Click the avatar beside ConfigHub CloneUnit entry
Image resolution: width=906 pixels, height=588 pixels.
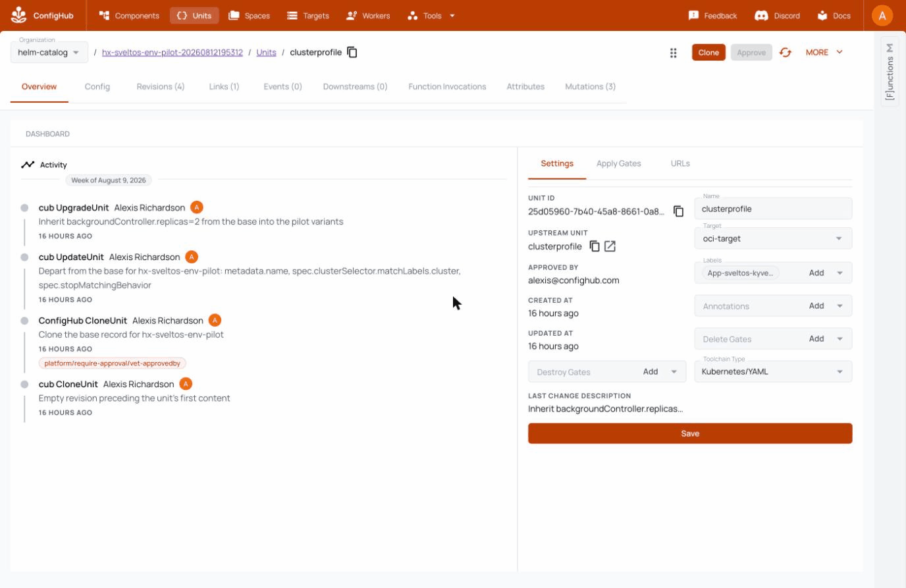(x=215, y=320)
